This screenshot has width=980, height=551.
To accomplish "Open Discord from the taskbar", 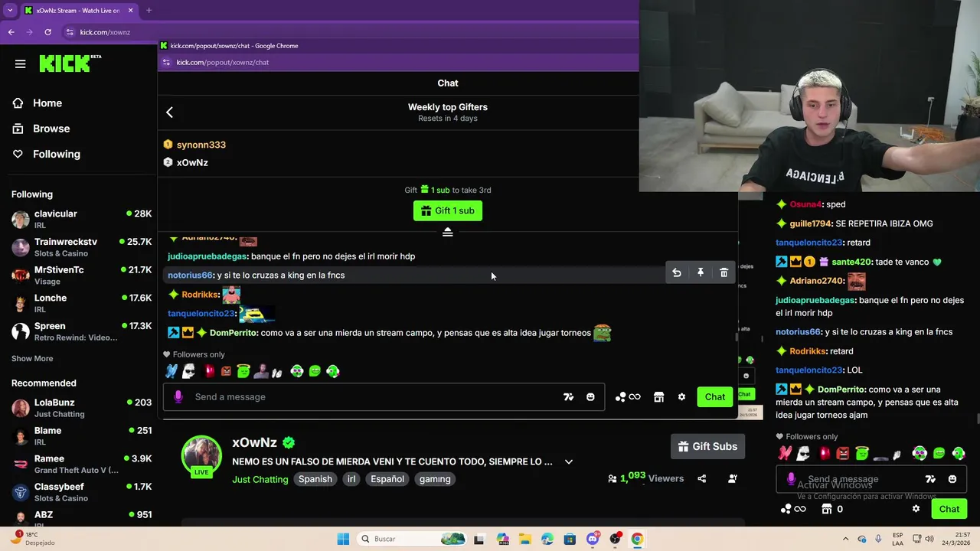I will (593, 539).
